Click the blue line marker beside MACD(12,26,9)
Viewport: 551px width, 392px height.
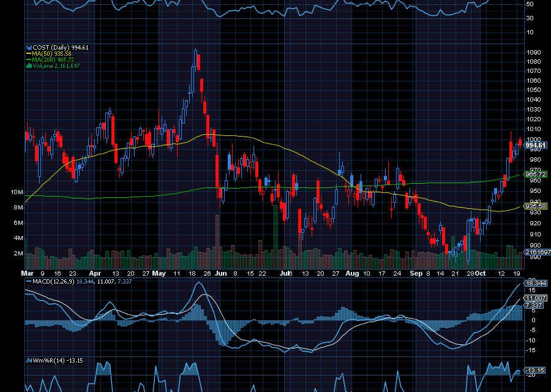(29, 282)
